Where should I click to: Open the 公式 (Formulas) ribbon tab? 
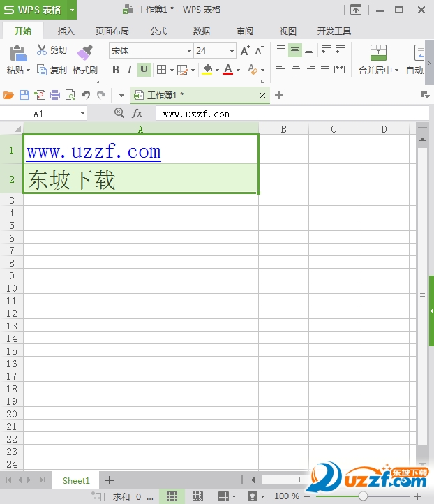158,31
